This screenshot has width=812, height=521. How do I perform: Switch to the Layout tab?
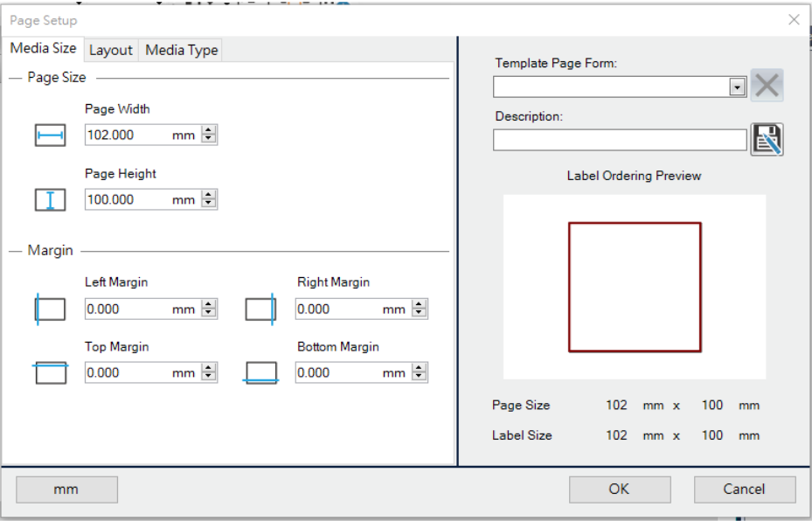point(111,50)
